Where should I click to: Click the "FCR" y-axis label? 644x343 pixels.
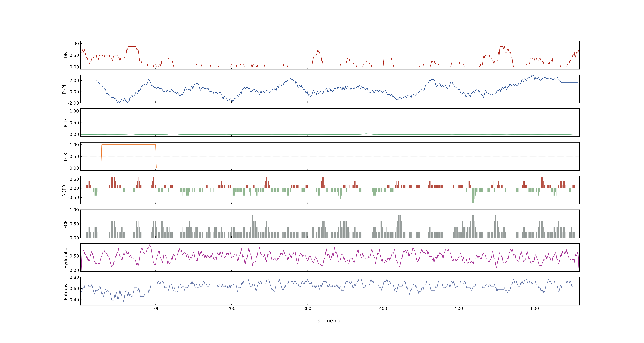click(66, 224)
